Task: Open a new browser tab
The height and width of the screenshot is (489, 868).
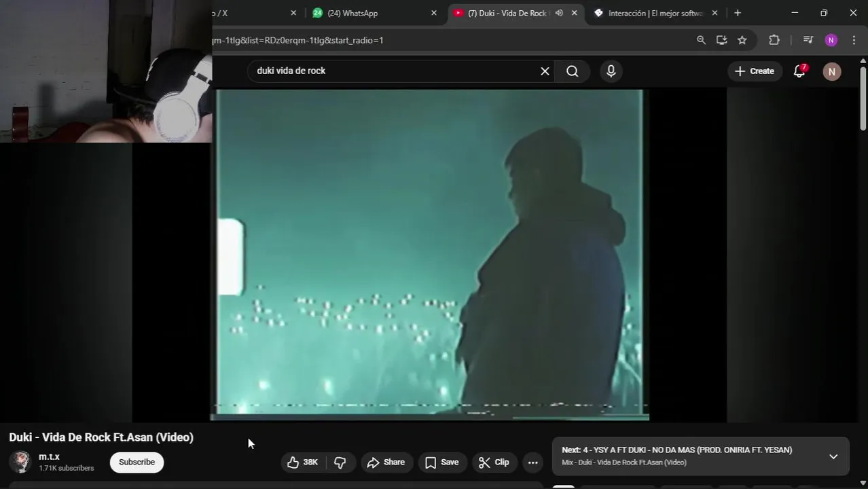Action: (x=738, y=13)
